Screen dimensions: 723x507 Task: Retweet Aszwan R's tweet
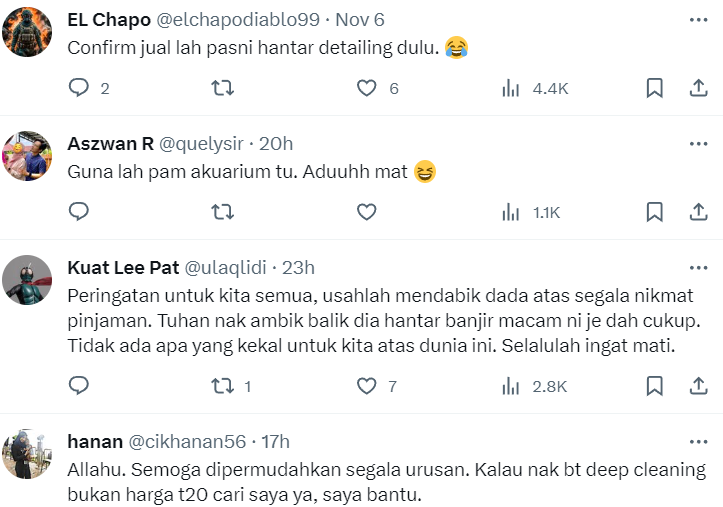[224, 211]
